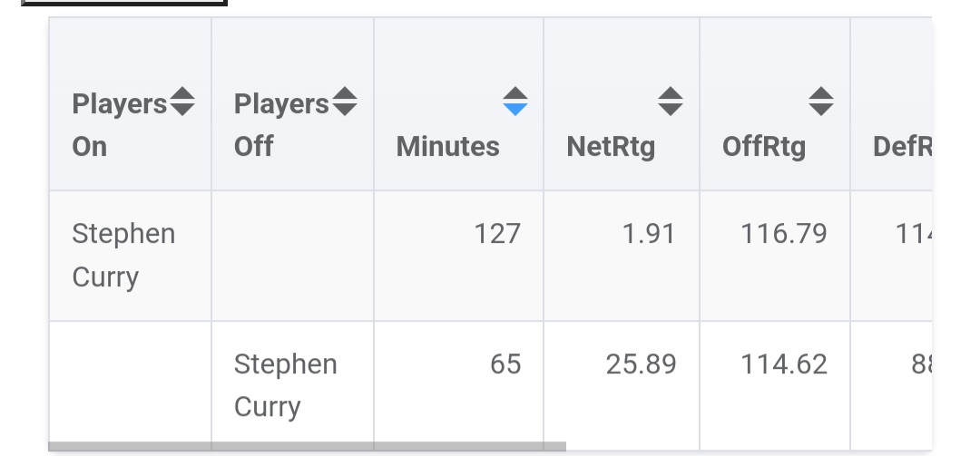The height and width of the screenshot is (456, 980).
Task: Click the 65 minutes cell
Action: click(x=505, y=364)
